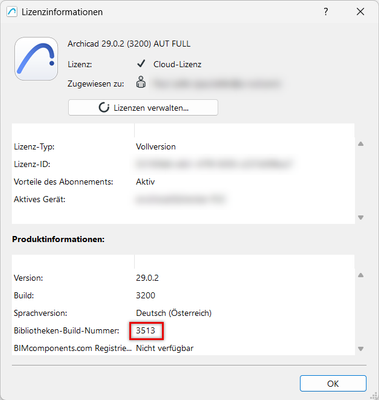Select the Build label
379x400 pixels.
(x=24, y=296)
